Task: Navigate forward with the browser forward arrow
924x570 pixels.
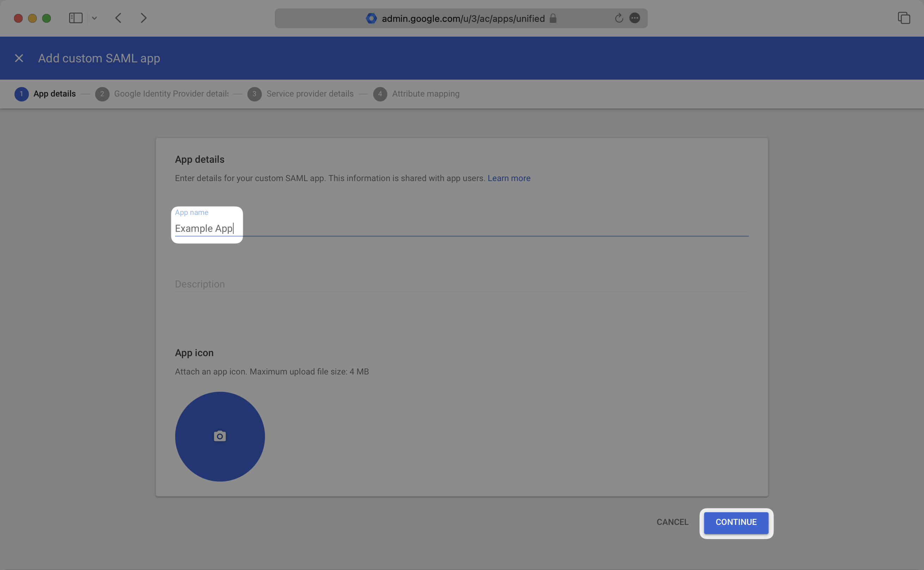Action: 144,18
